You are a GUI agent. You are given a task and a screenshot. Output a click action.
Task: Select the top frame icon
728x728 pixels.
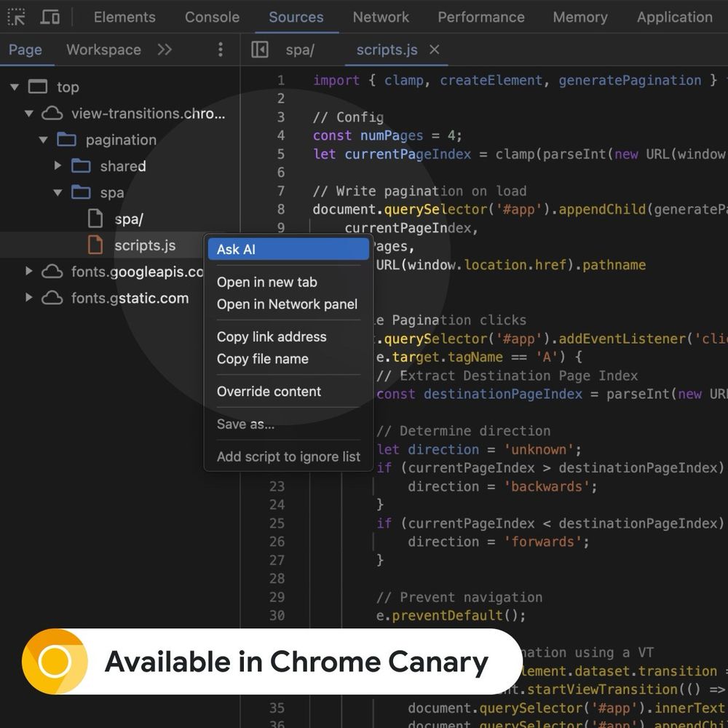tap(38, 87)
